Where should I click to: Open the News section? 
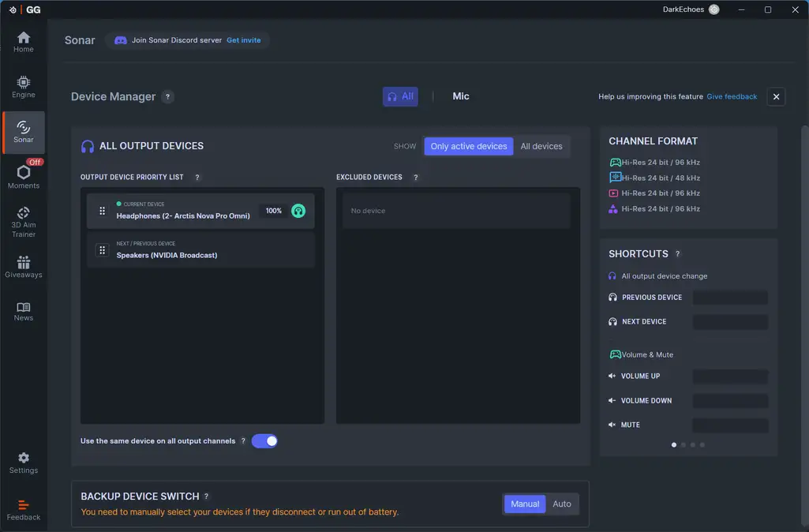pos(23,311)
